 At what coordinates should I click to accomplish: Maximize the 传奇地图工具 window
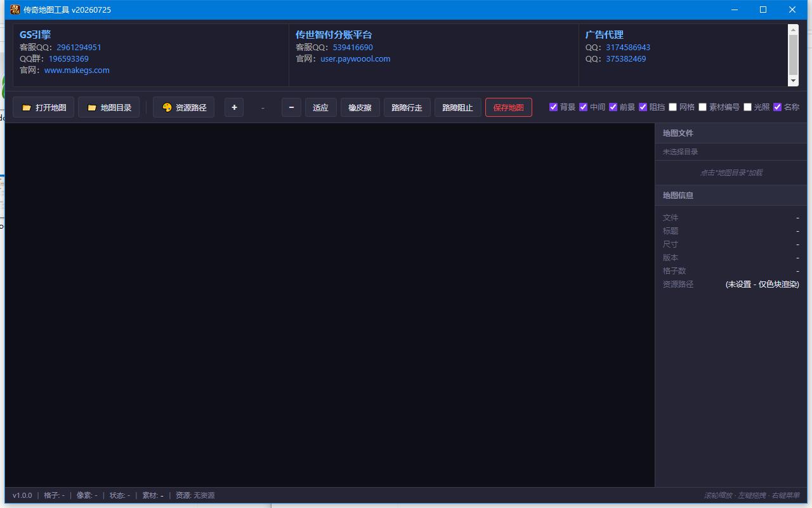click(763, 10)
